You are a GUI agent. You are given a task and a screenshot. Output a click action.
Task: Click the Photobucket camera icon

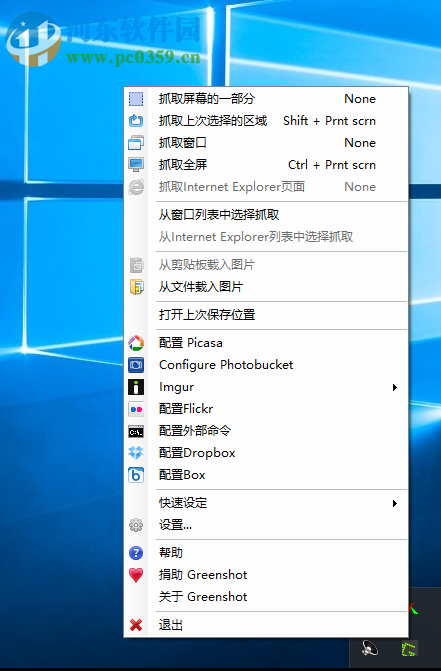136,365
